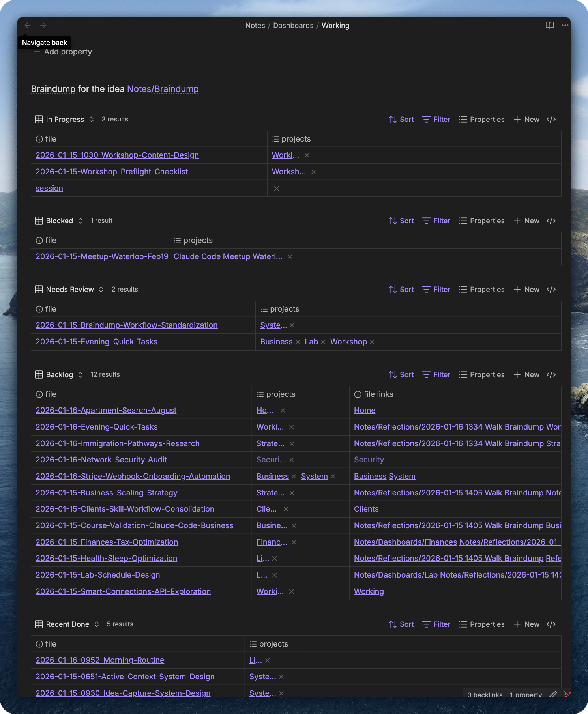This screenshot has width=588, height=714.
Task: Remove Worki... project from Workshop-Content-Design row
Action: pos(307,155)
